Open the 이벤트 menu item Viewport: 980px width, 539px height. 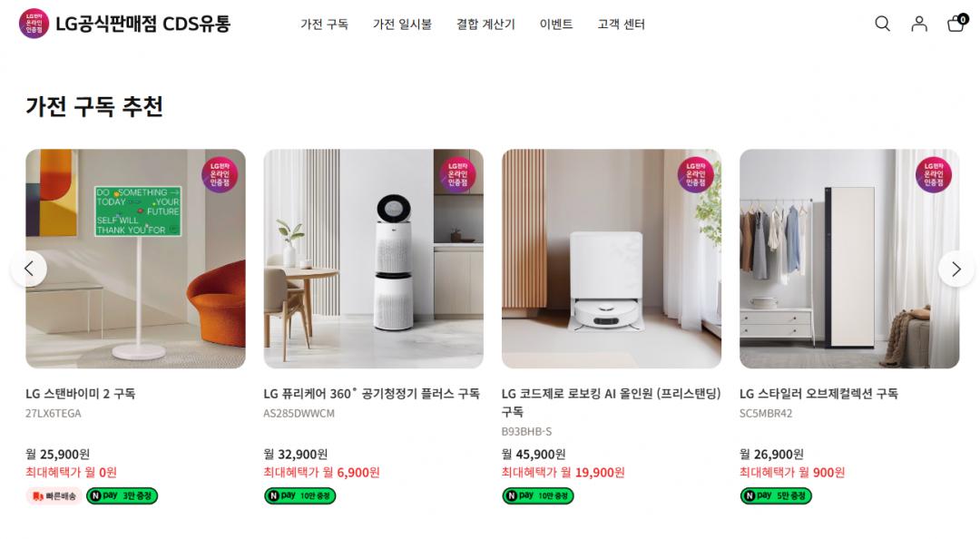[556, 24]
